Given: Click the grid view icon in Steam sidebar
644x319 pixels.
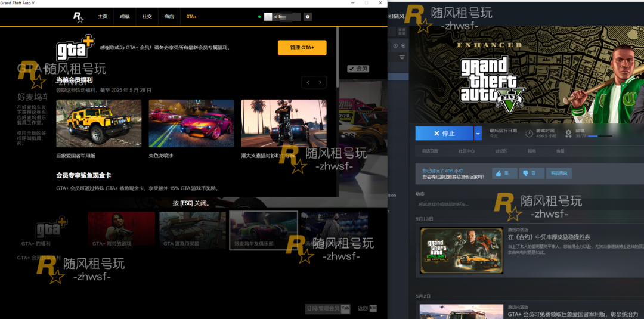Looking at the screenshot, I should pos(402,32).
